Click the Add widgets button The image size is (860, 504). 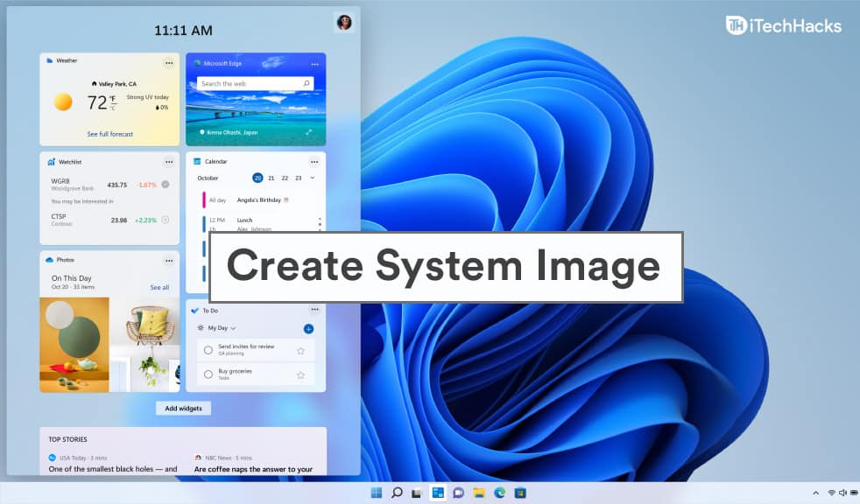[x=183, y=408]
